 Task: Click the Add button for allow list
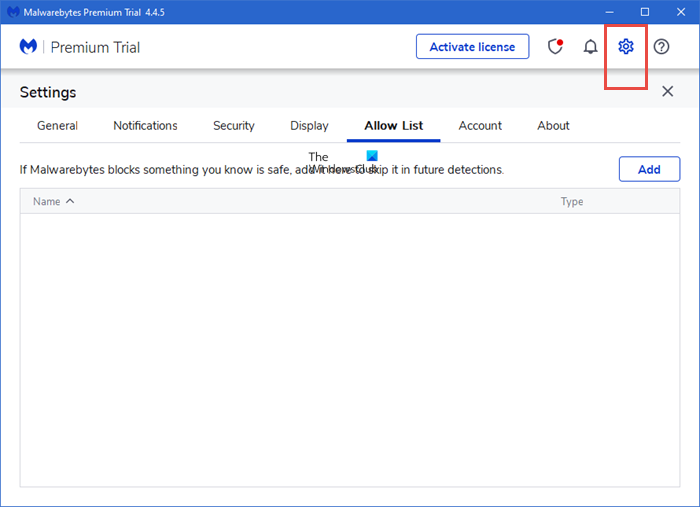point(649,169)
